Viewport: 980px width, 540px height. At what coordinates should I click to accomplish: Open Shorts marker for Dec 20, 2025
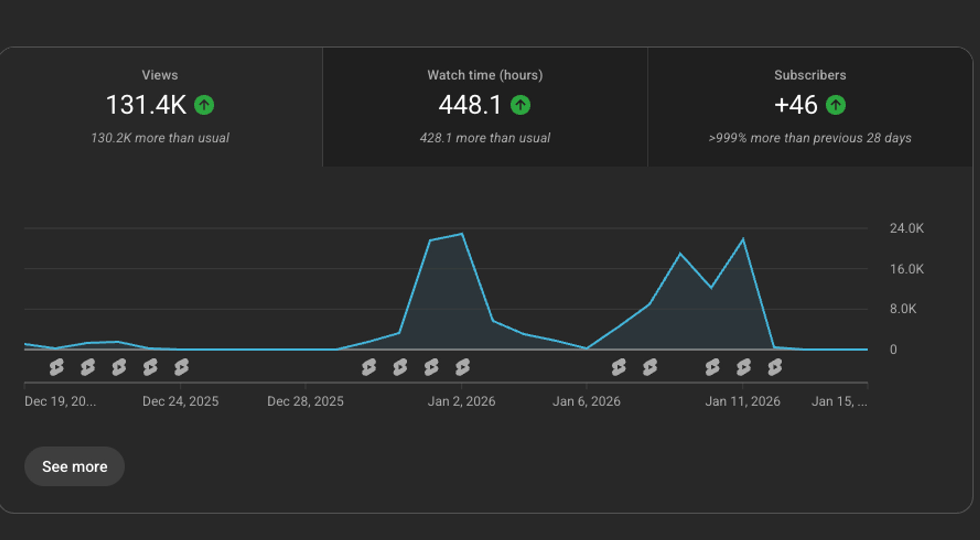tap(57, 367)
